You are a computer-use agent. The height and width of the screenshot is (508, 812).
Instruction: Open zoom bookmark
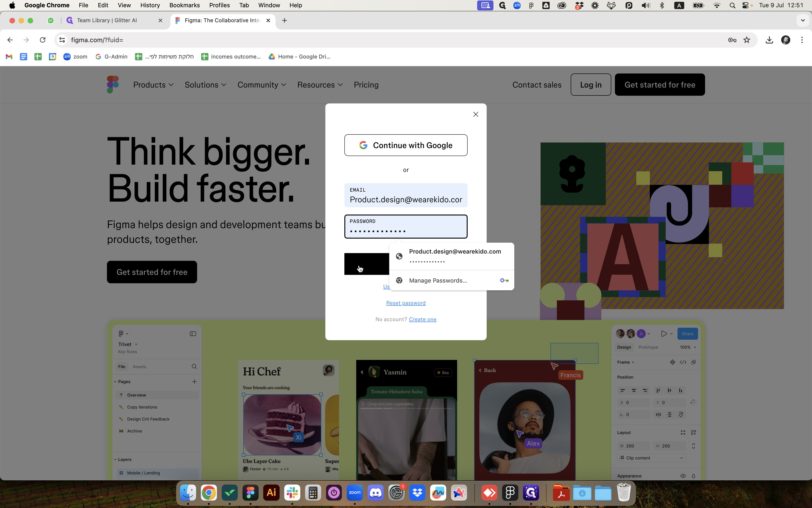(x=75, y=56)
